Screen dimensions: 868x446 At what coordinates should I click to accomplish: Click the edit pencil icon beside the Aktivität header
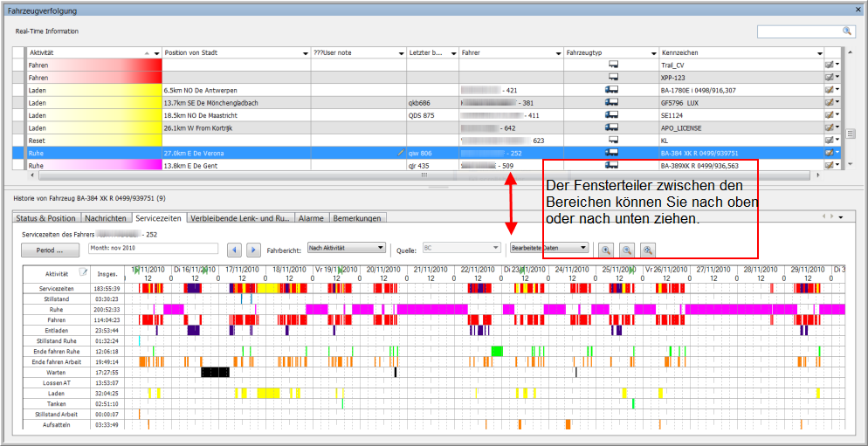click(84, 272)
